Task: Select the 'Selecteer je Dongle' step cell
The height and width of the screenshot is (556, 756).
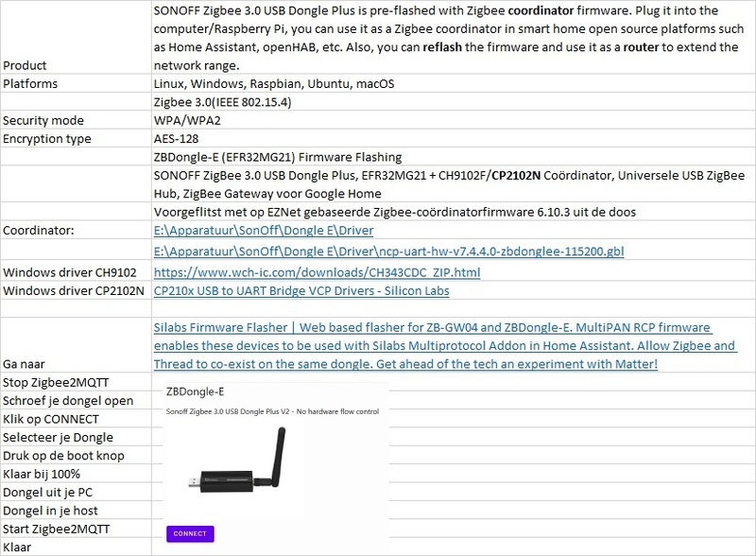Action: click(76, 437)
